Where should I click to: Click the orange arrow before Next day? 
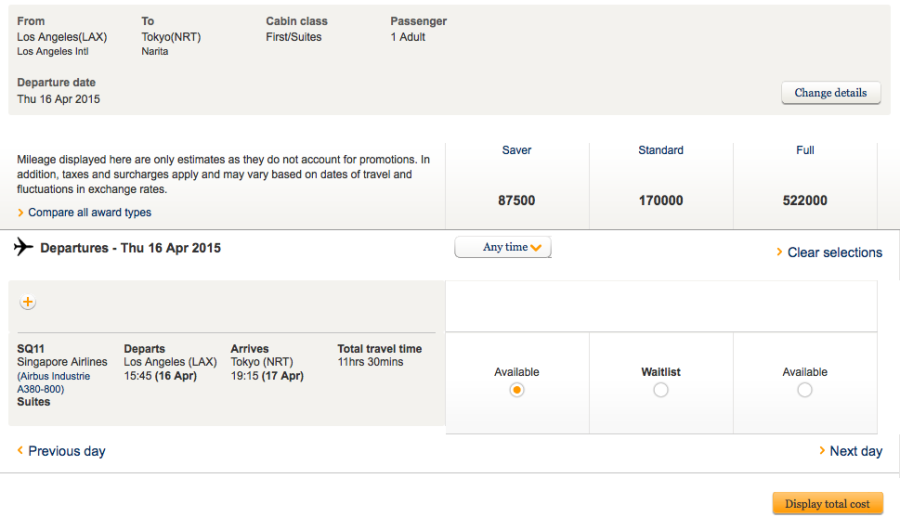click(x=822, y=451)
